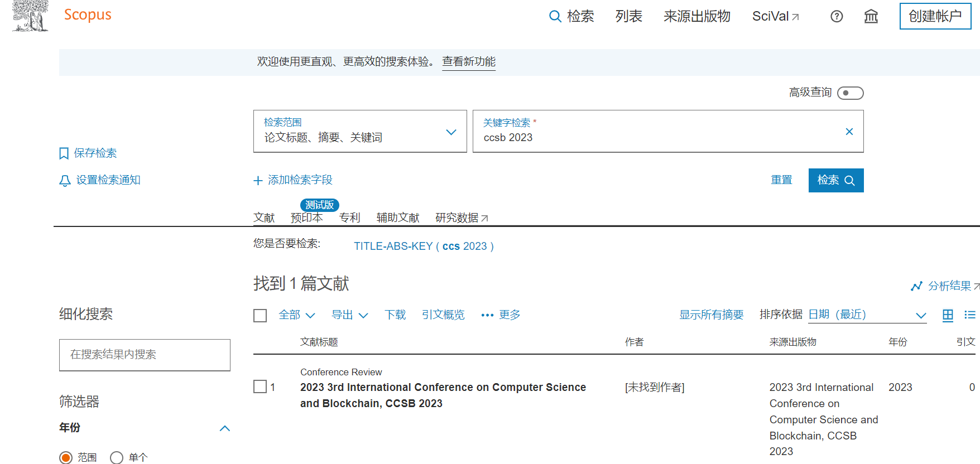Switch to the 专利 tab
This screenshot has height=464, width=980.
(x=350, y=217)
